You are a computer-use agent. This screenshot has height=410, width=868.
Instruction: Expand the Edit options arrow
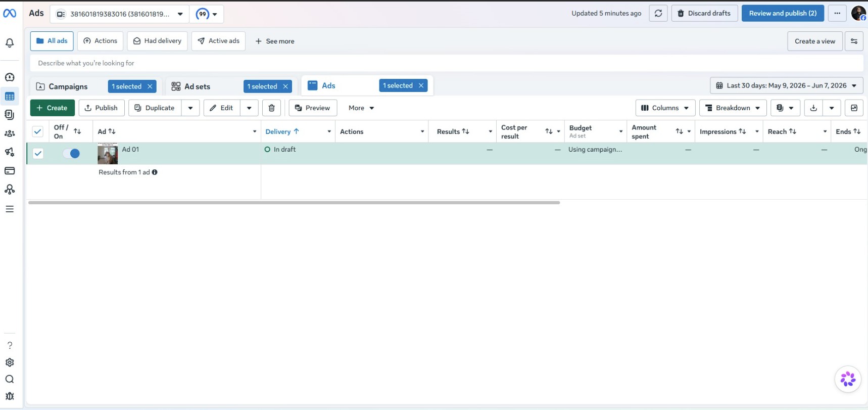pyautogui.click(x=249, y=108)
